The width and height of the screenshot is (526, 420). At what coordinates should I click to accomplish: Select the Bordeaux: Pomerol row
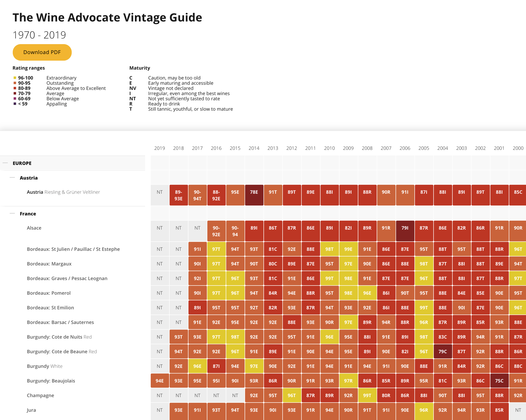click(49, 293)
